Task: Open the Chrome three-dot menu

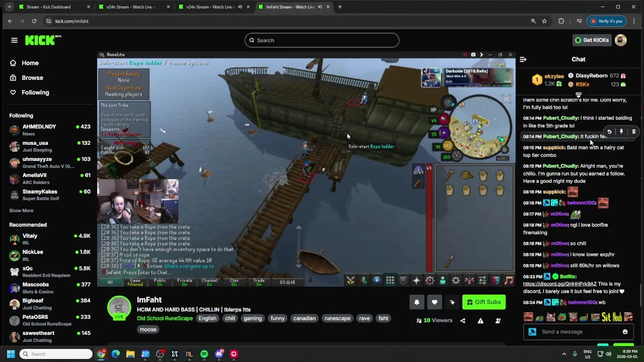Action: pyautogui.click(x=634, y=21)
